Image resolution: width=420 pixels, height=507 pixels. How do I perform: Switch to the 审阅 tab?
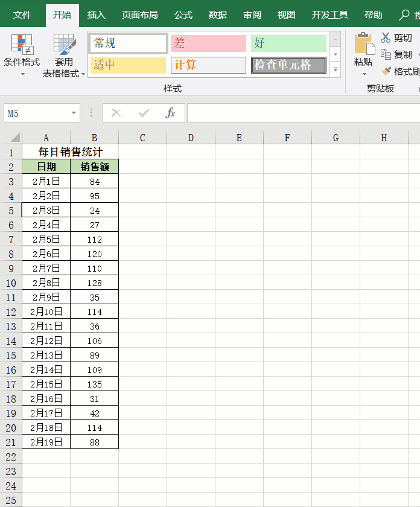tap(252, 15)
